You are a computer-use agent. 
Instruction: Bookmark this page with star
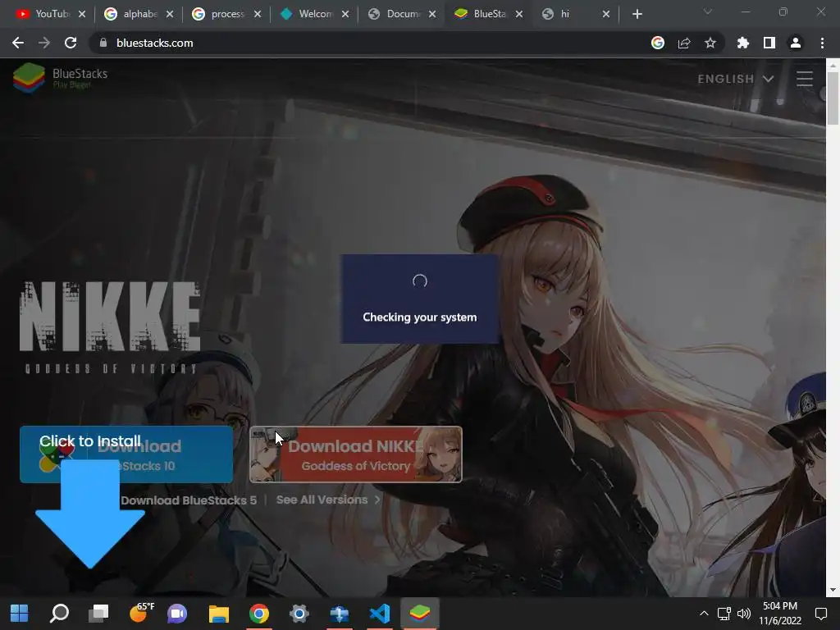710,43
